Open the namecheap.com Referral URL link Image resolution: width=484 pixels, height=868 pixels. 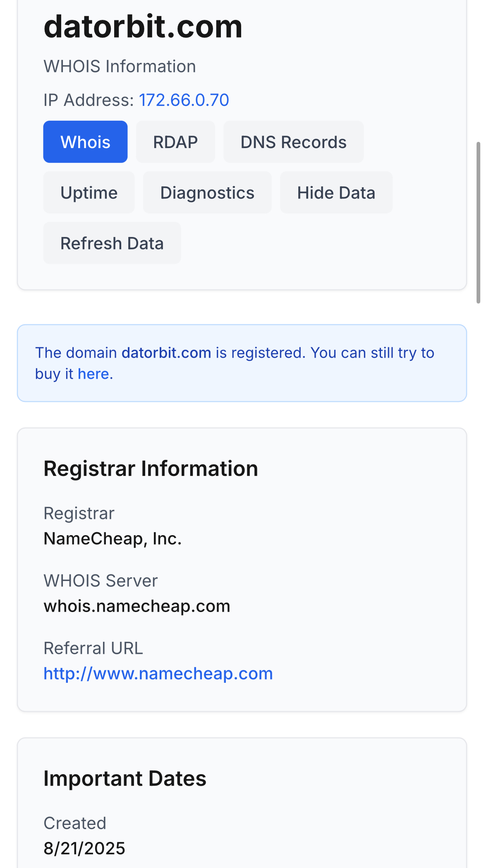click(158, 674)
